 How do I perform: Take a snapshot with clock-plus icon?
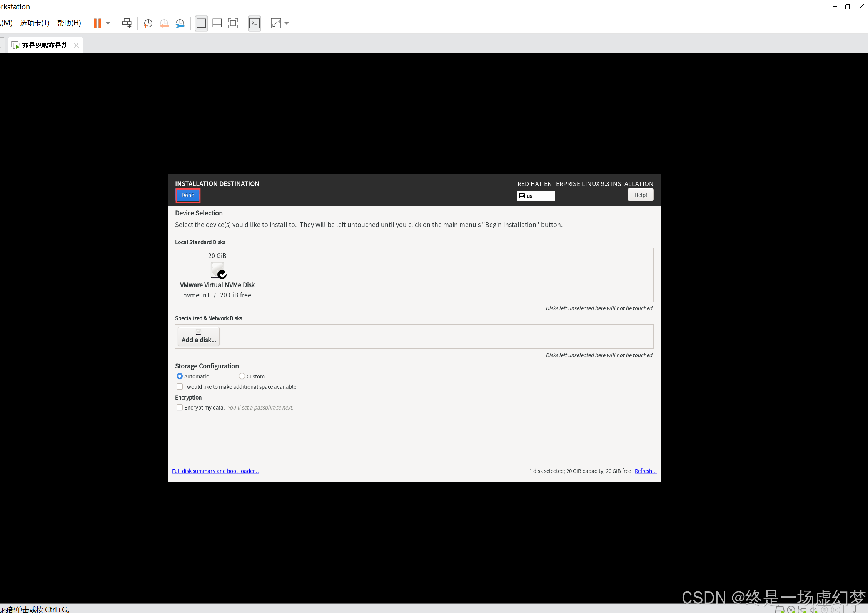coord(148,23)
